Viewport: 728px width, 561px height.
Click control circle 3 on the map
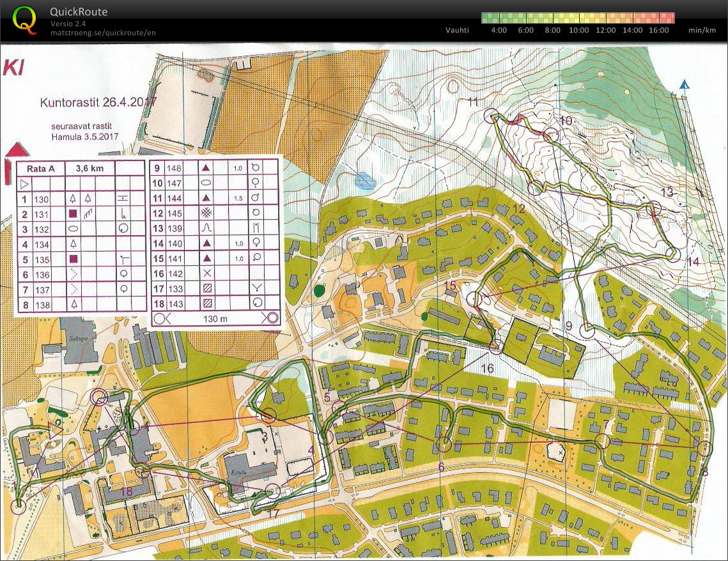269,417
